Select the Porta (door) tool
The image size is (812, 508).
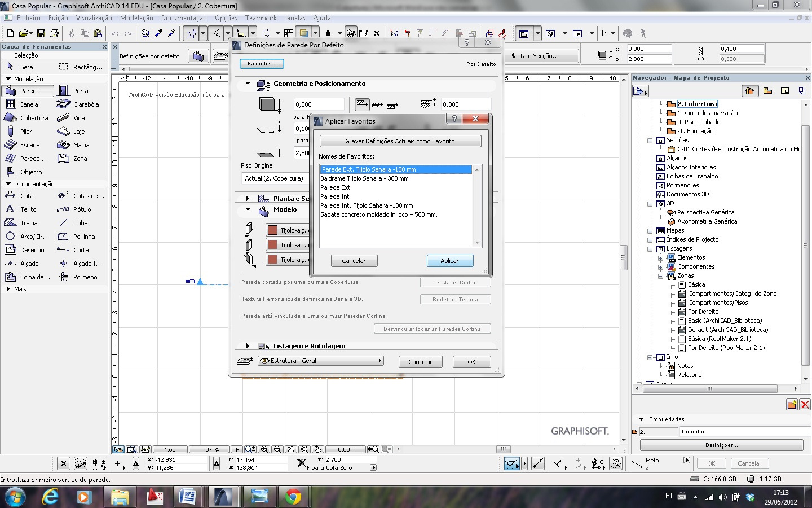[81, 90]
